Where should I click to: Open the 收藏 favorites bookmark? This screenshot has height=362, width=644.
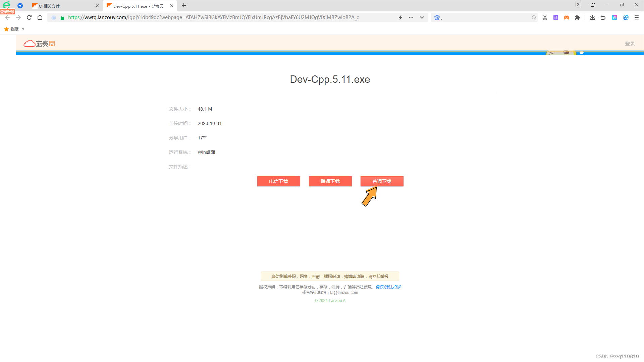(11, 29)
